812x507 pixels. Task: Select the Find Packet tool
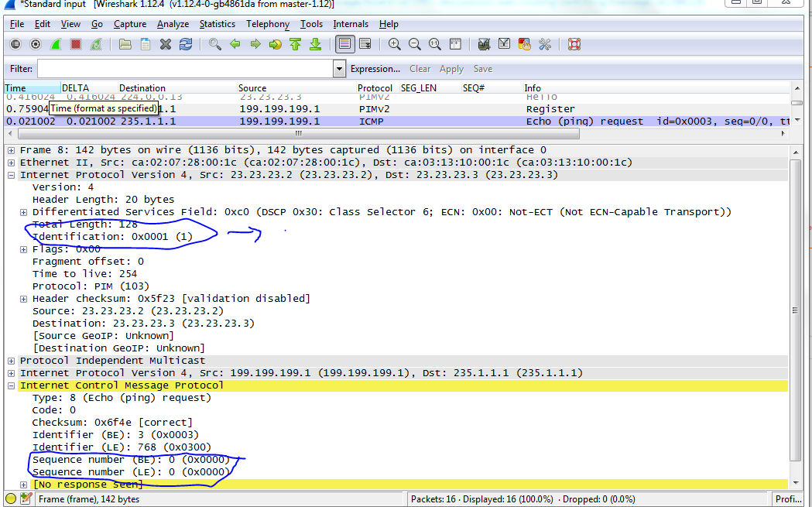(213, 44)
